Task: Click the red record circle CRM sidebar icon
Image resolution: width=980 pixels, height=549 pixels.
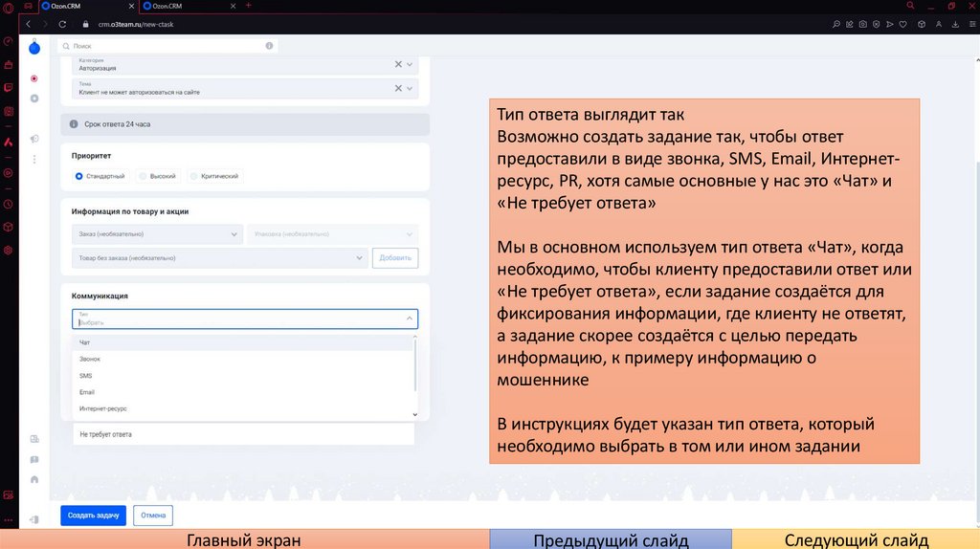Action: point(34,78)
